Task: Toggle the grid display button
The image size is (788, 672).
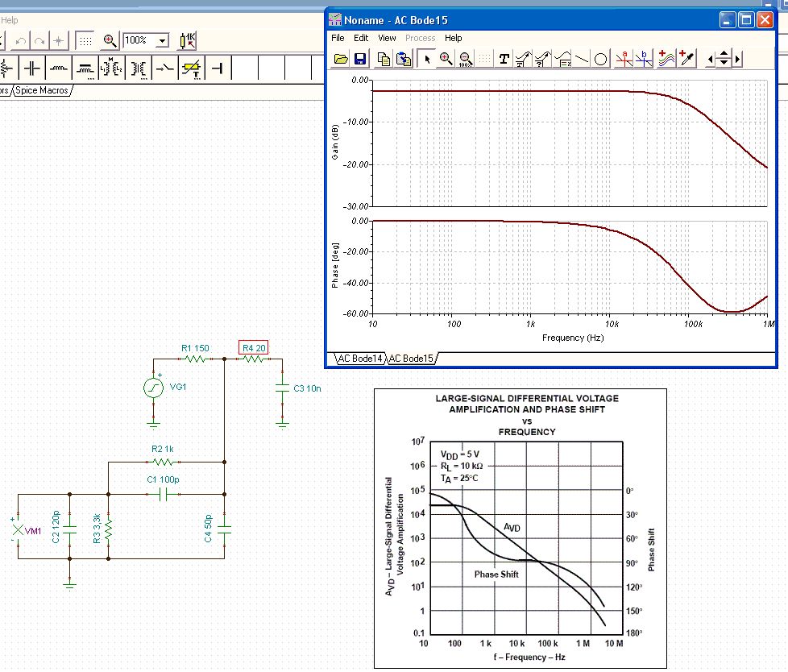Action: (x=85, y=39)
